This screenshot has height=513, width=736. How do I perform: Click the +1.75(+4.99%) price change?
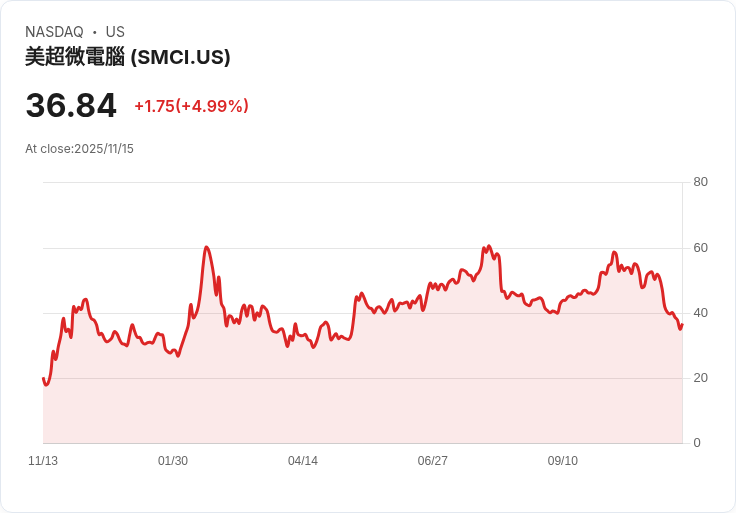click(x=191, y=106)
